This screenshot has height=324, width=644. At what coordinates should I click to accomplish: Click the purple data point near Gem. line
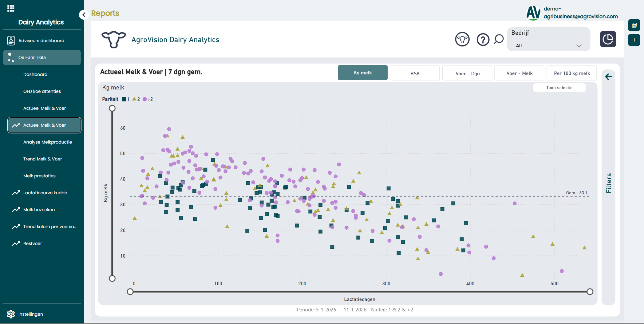[x=515, y=203]
